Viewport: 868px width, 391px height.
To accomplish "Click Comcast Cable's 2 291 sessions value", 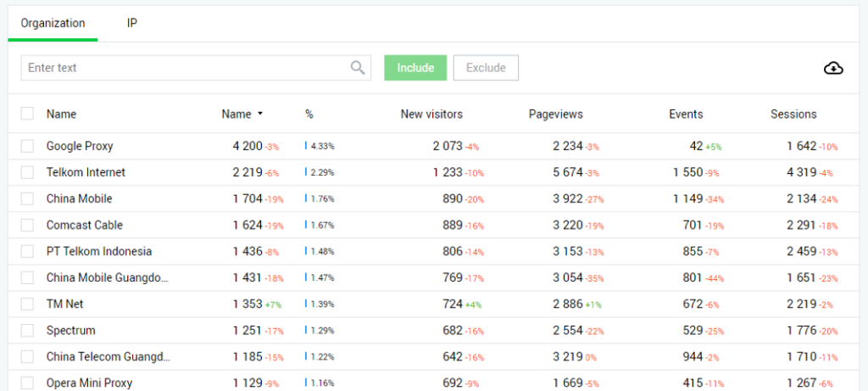I will point(802,225).
